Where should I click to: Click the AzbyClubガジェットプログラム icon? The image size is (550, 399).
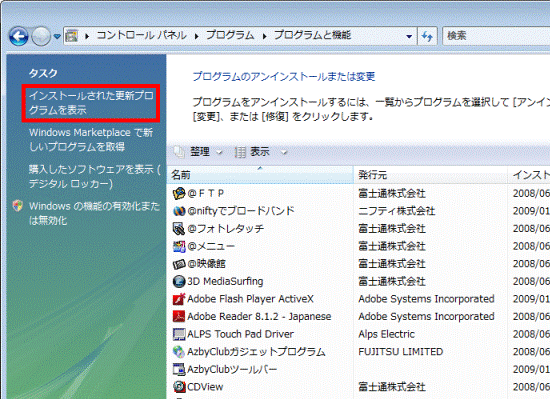pos(179,352)
